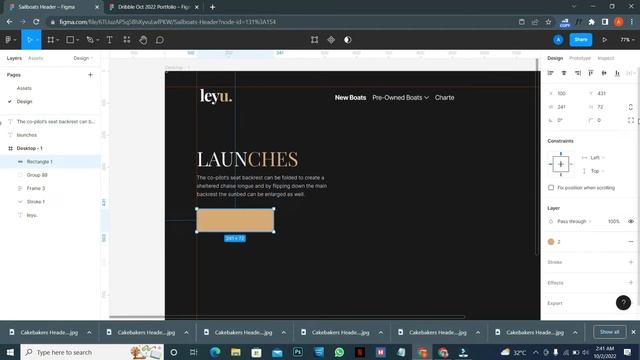Image resolution: width=640 pixels, height=360 pixels.
Task: Switch to Dribble Oct 2022 Portfolio browser tab
Action: pyautogui.click(x=154, y=7)
